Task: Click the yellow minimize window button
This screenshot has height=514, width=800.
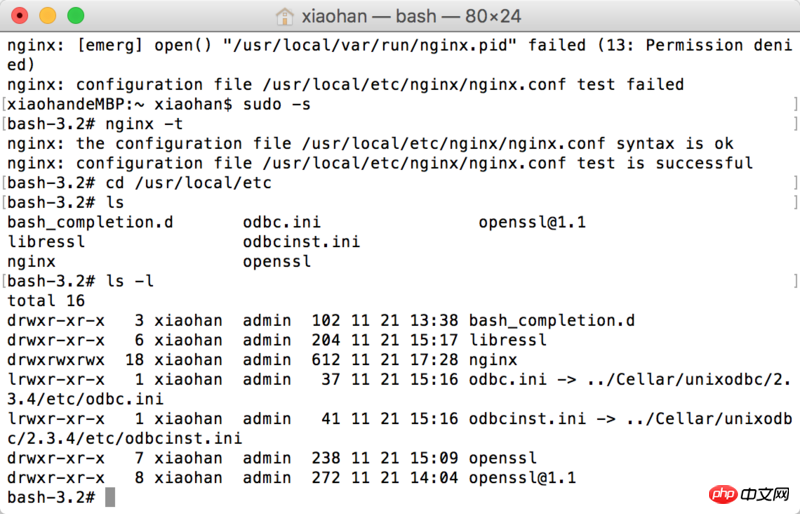Action: tap(47, 16)
